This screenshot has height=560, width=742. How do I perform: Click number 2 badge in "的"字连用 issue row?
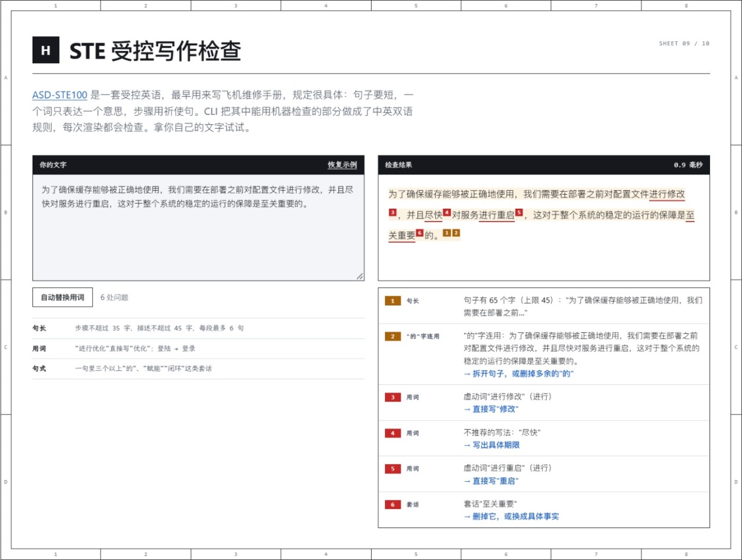click(392, 336)
